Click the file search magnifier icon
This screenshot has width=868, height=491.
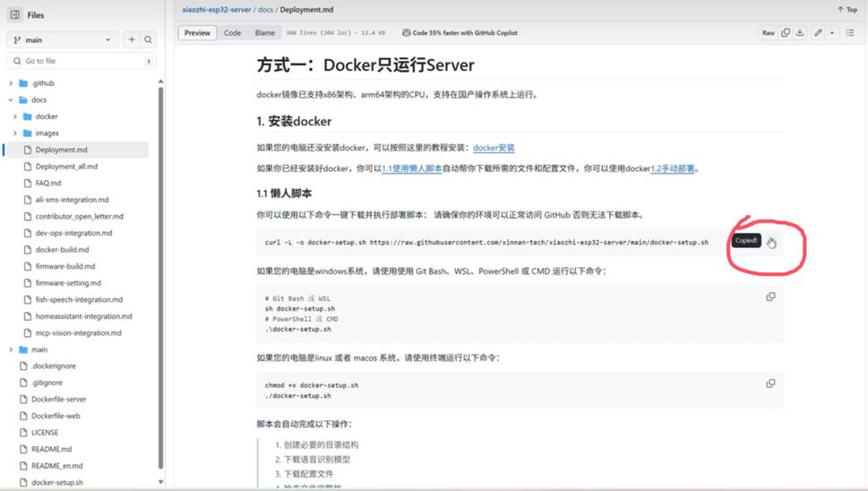[x=148, y=39]
